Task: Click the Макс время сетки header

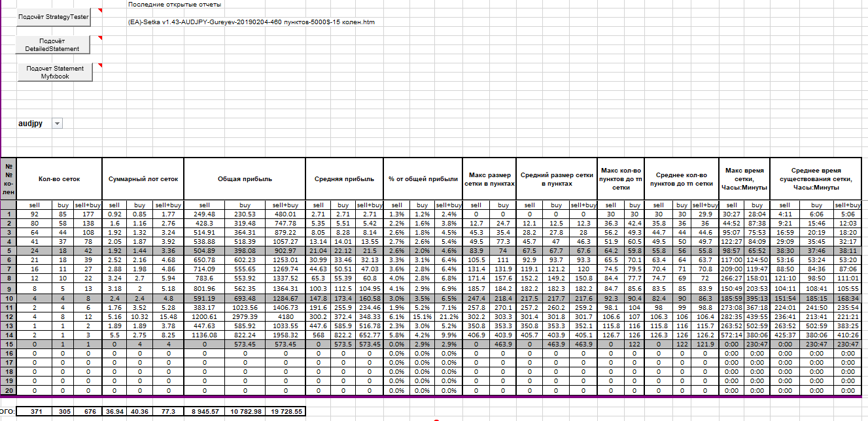Action: pyautogui.click(x=743, y=178)
